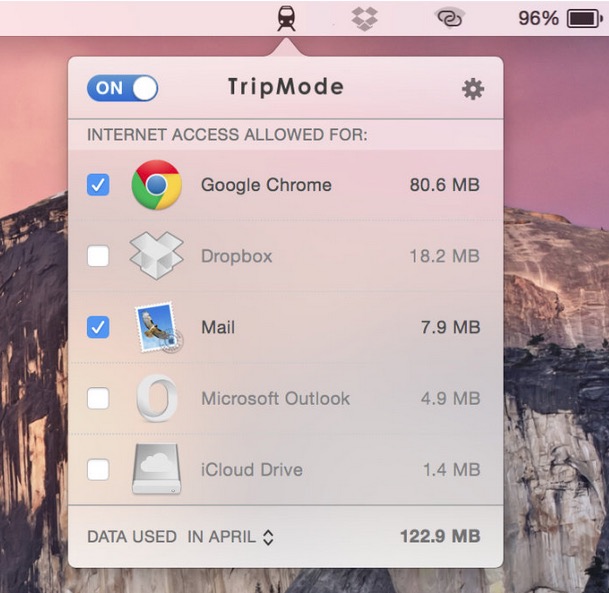The height and width of the screenshot is (593, 609).
Task: Click the Dropbox box icon in list
Action: point(157,256)
